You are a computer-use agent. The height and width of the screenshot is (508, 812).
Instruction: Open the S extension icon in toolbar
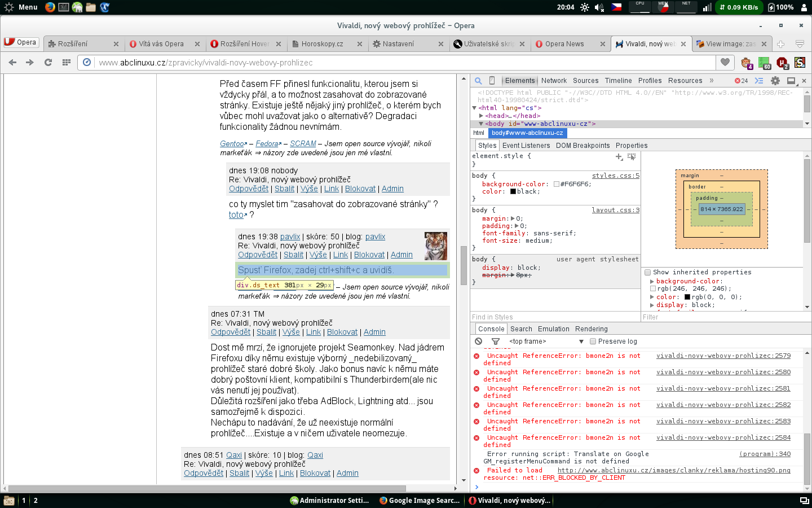click(x=800, y=63)
